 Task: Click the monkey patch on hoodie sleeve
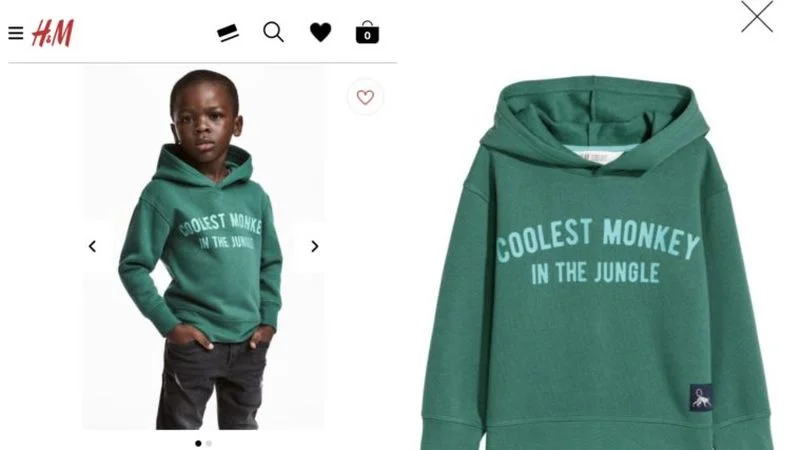(x=702, y=398)
